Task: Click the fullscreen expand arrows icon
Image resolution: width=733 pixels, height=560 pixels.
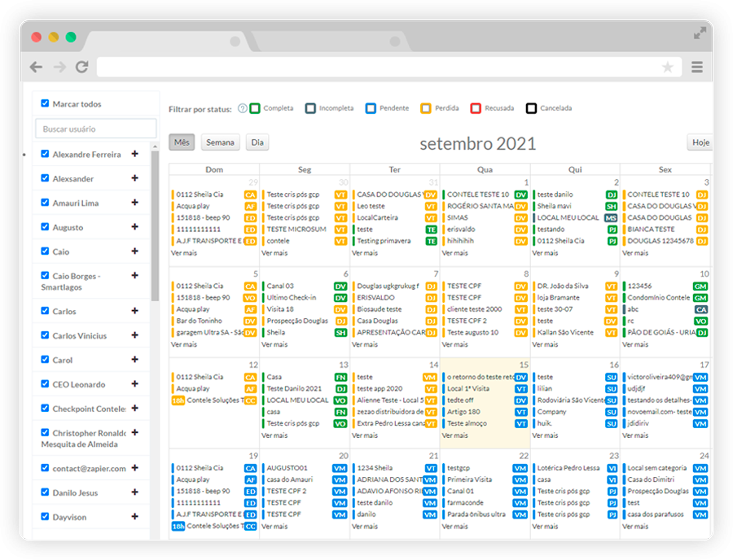Action: point(700,33)
